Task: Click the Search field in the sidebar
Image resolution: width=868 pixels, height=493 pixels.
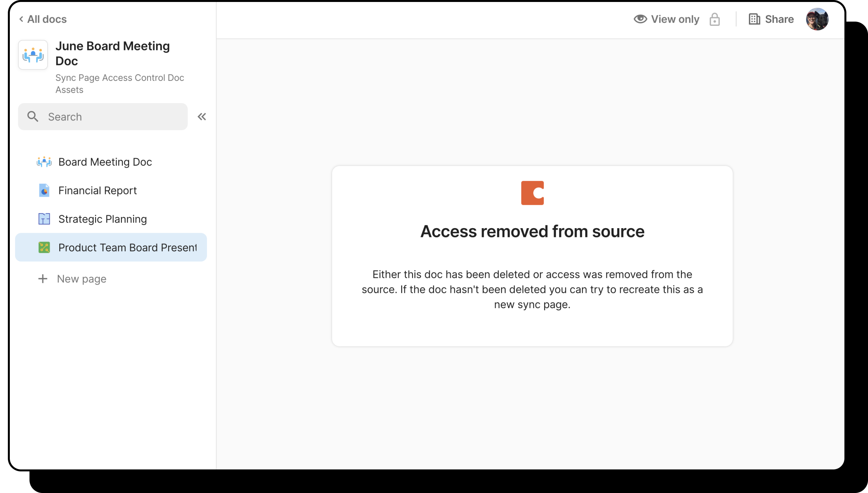Action: point(103,117)
